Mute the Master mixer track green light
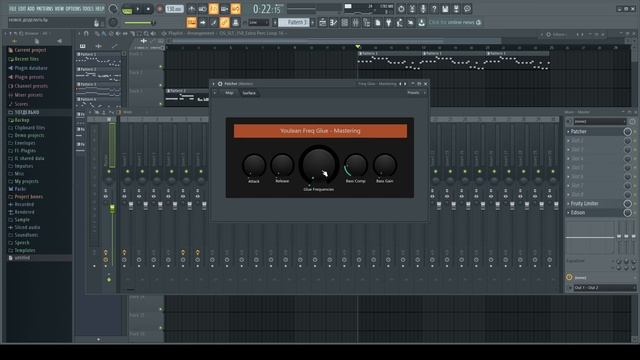This screenshot has height=360, width=640. [109, 171]
